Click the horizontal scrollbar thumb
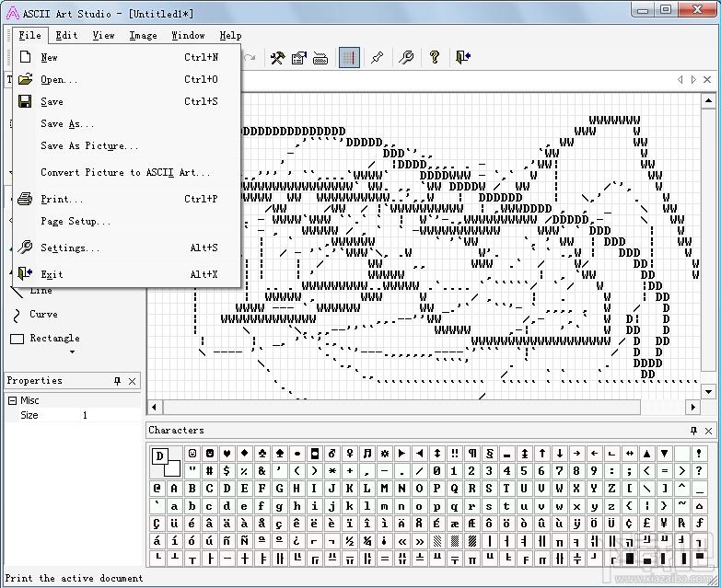Image resolution: width=721 pixels, height=588 pixels. (401, 407)
